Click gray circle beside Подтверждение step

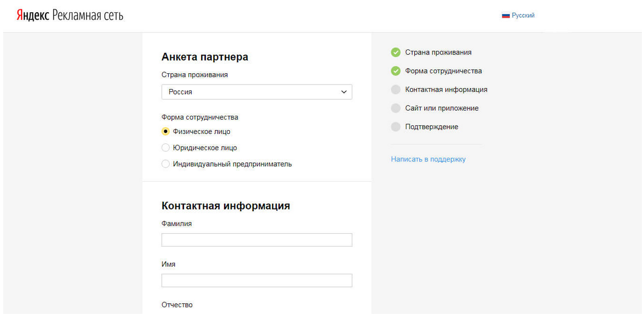[396, 127]
